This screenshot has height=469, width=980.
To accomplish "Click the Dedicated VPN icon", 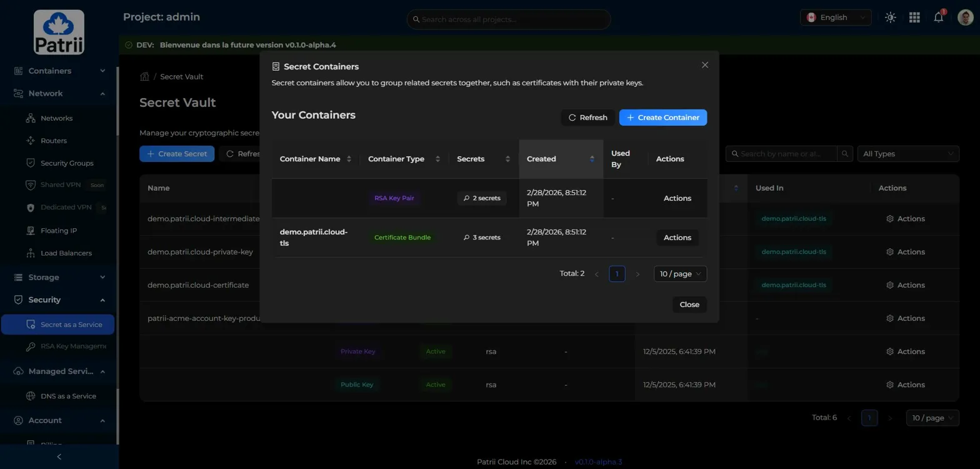I will pyautogui.click(x=30, y=208).
